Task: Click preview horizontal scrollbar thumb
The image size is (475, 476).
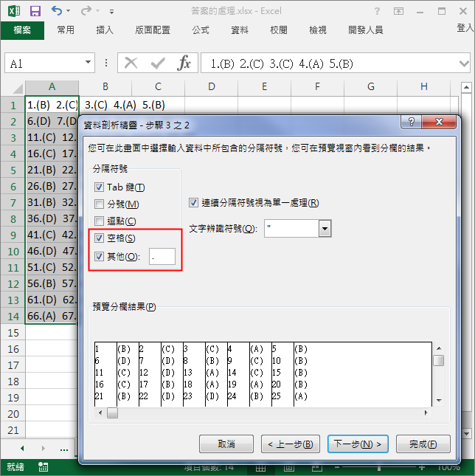Action: coord(112,413)
